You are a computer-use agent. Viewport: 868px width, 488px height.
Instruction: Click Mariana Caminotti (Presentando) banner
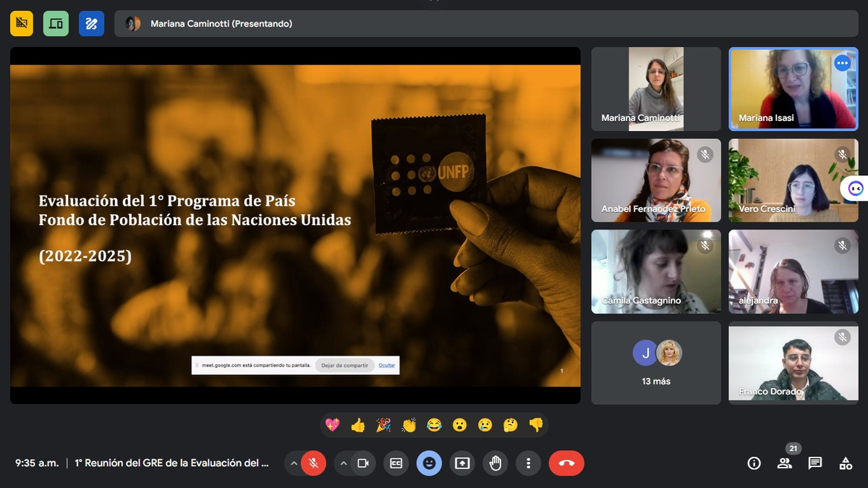point(486,24)
